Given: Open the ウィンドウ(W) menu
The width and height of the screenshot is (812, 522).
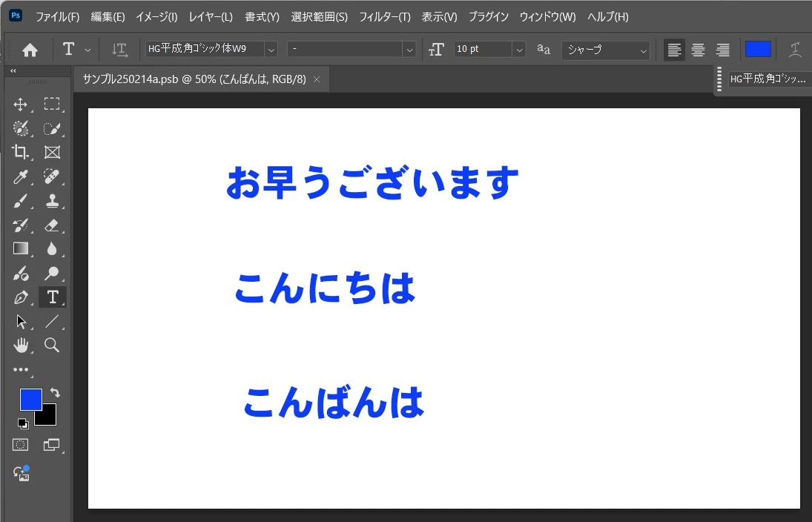Looking at the screenshot, I should [547, 17].
